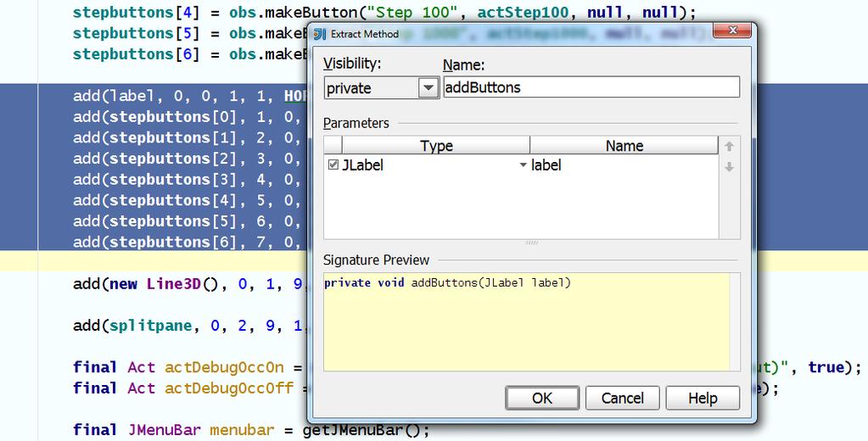Viewport: 868px width, 441px height.
Task: Click the Name column header in Parameters table
Action: (624, 146)
